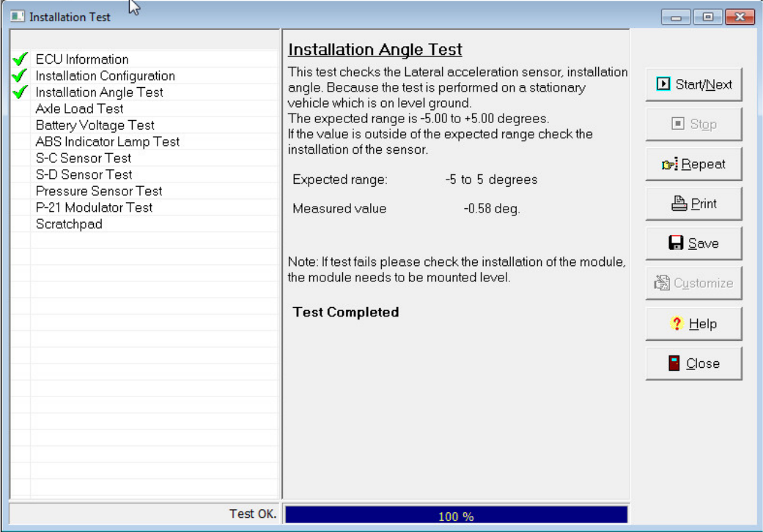
Task: Click the green checkmark beside Installation Configuration
Action: (x=20, y=75)
